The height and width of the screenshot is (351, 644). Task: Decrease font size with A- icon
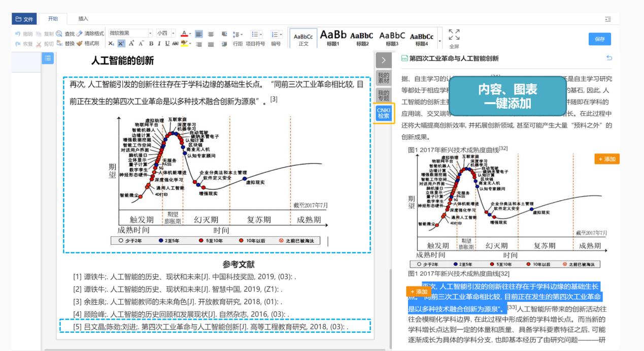141,44
